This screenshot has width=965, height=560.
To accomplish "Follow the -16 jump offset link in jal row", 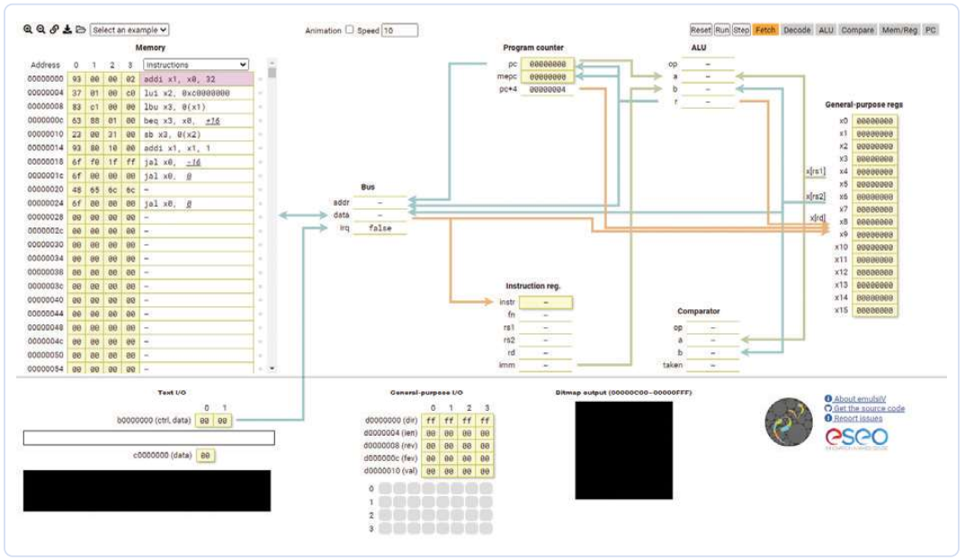I will point(193,162).
